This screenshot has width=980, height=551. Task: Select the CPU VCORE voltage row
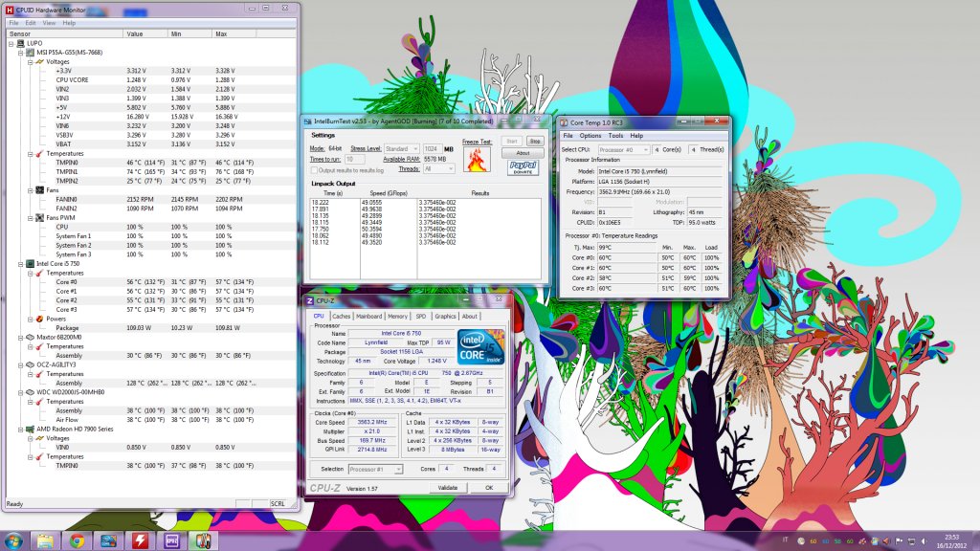click(150, 80)
